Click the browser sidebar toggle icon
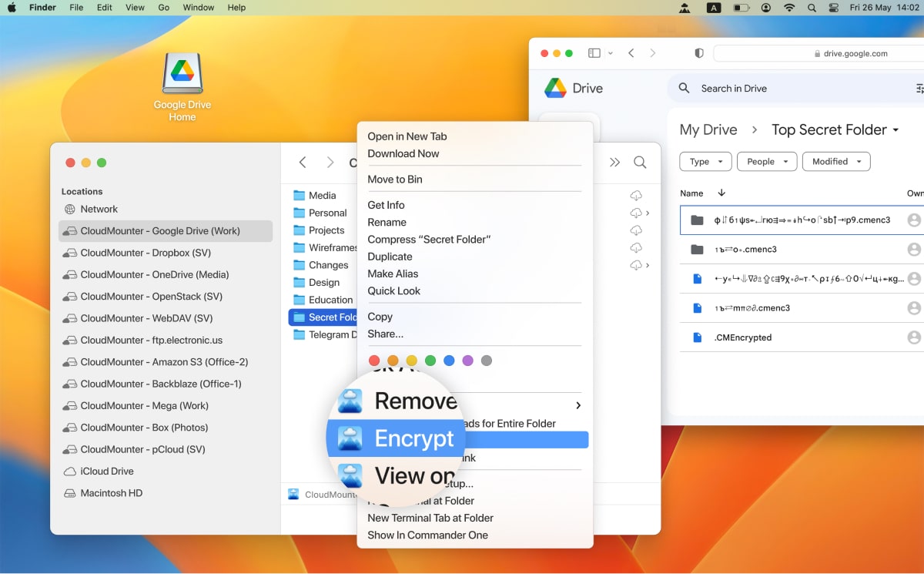The height and width of the screenshot is (574, 924). click(x=594, y=53)
